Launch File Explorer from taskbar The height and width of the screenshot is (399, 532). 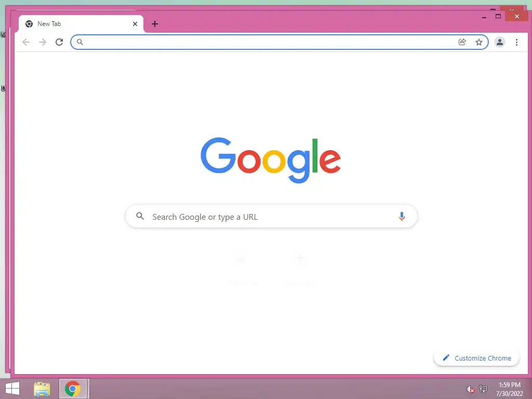(42, 389)
